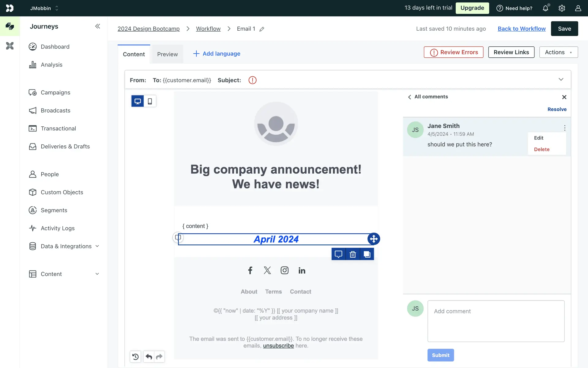Expand the email header details chevron
Viewport: 588px width, 368px height.
pyautogui.click(x=561, y=79)
